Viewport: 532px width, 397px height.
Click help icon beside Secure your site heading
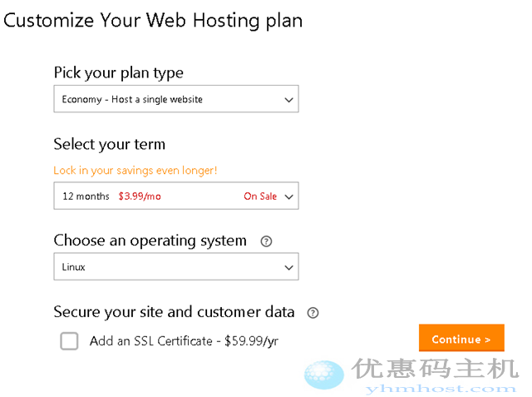click(x=313, y=313)
